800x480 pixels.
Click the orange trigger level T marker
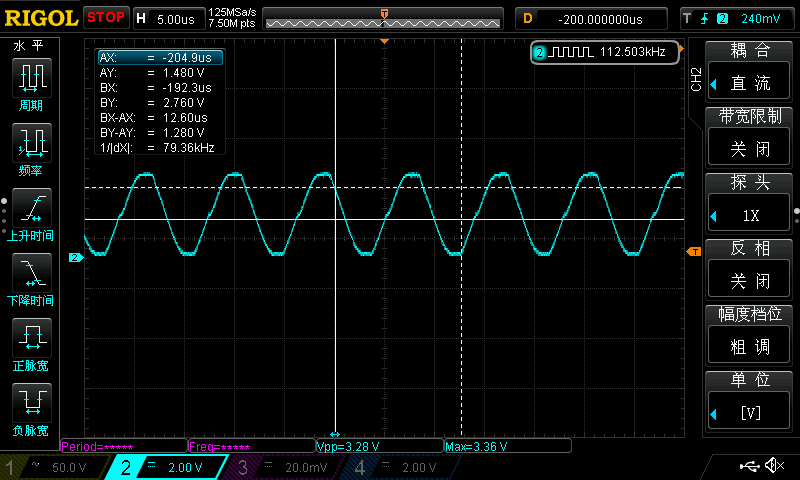coord(694,251)
